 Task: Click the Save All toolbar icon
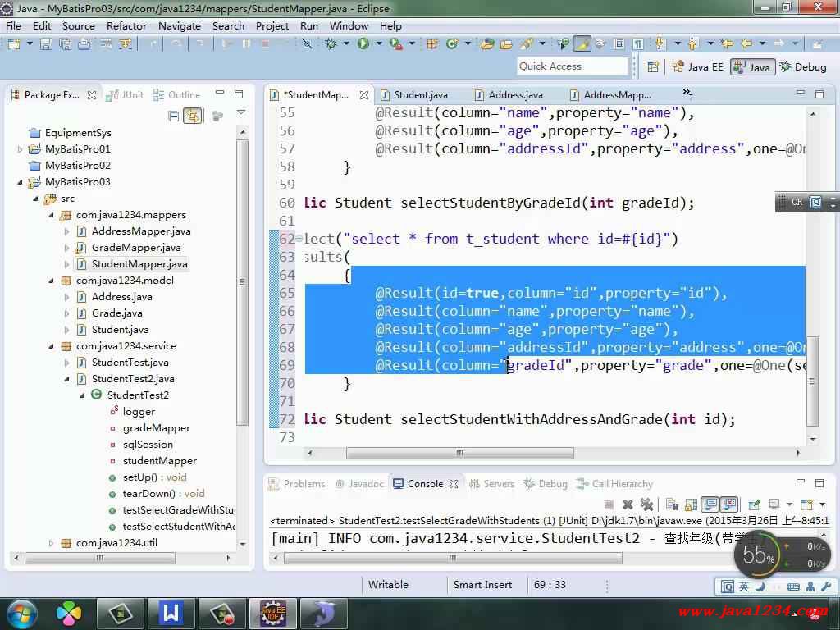[x=66, y=44]
